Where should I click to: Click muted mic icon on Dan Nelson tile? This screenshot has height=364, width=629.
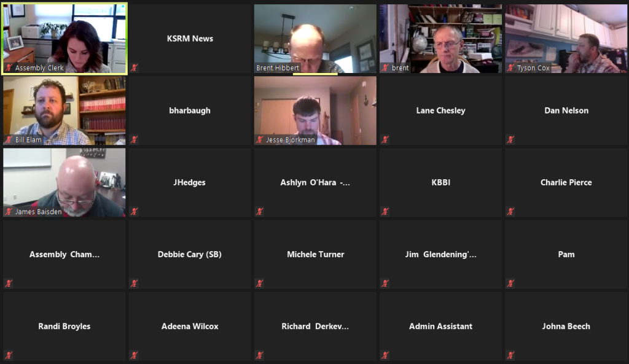[510, 139]
